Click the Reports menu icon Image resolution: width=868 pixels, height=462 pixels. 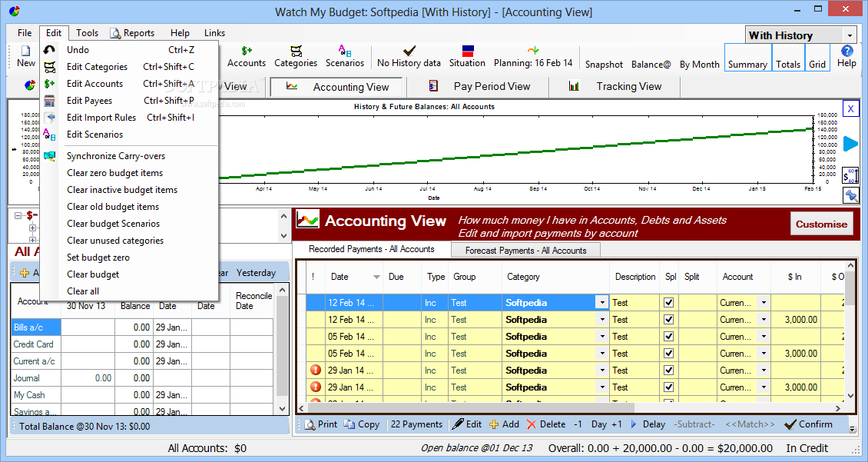pyautogui.click(x=115, y=33)
